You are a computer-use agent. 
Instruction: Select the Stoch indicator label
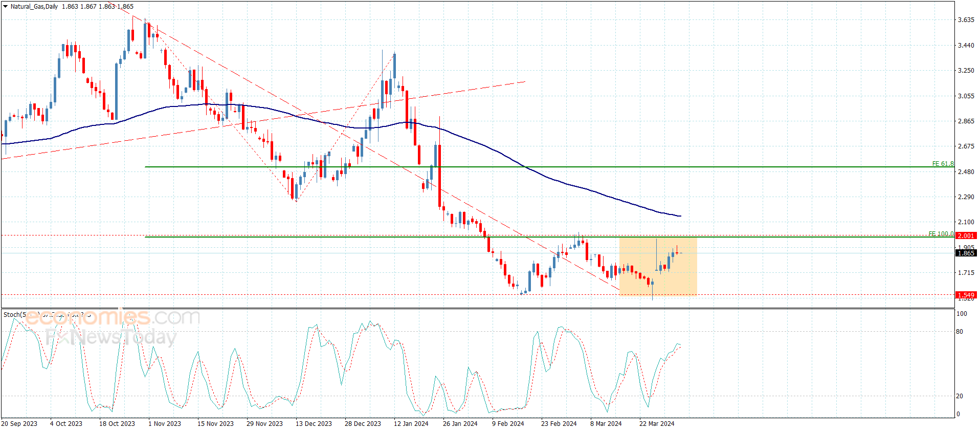click(12, 314)
